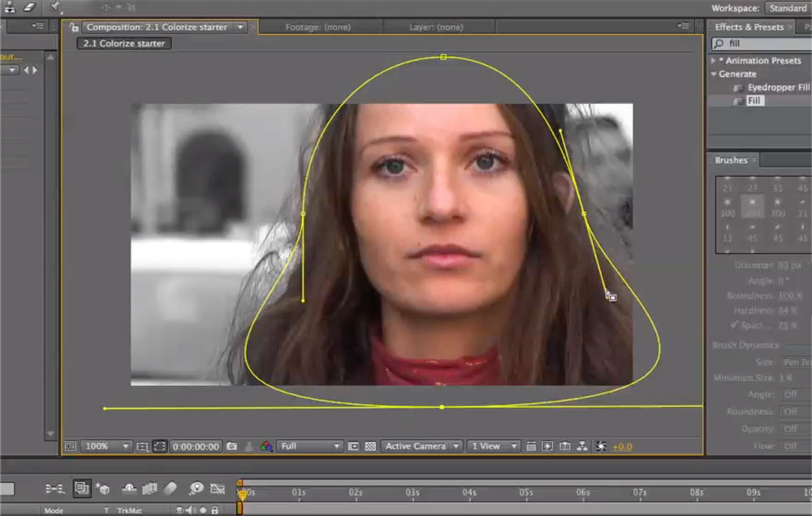The image size is (812, 516).
Task: Select the Brushes panel tab
Action: tap(731, 161)
